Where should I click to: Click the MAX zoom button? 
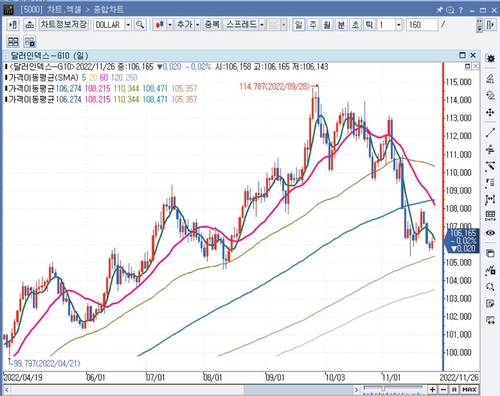tap(469, 389)
